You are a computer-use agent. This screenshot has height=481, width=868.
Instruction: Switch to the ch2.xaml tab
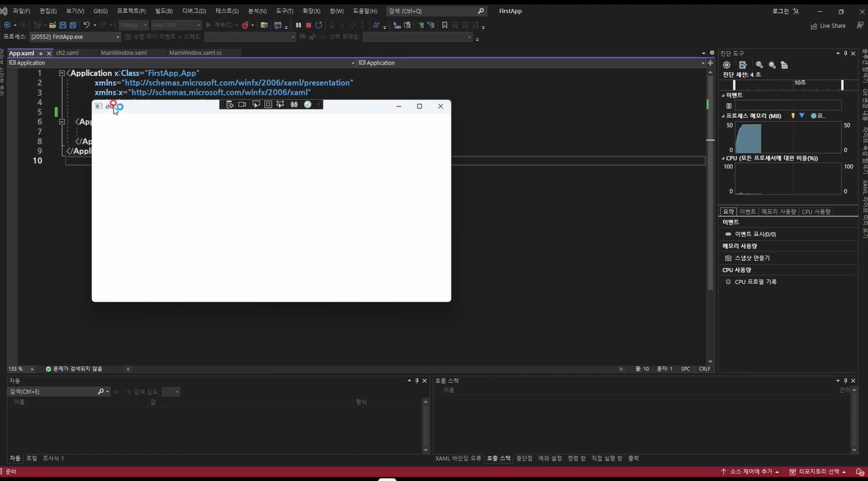(x=67, y=53)
